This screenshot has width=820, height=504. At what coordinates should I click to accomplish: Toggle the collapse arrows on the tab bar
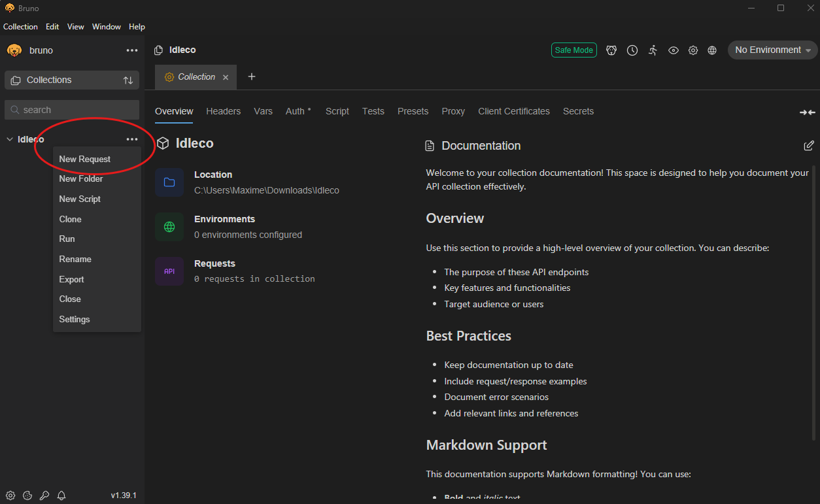[x=807, y=112]
